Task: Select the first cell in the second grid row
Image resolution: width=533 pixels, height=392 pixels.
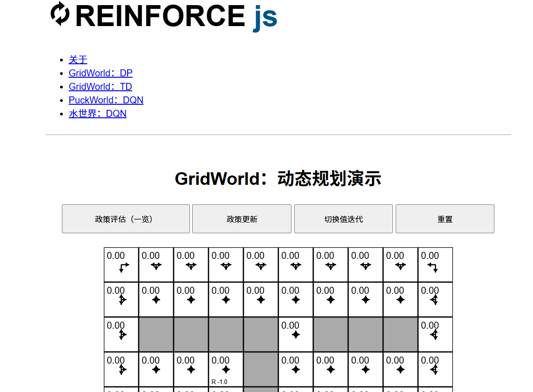Action: tap(121, 299)
